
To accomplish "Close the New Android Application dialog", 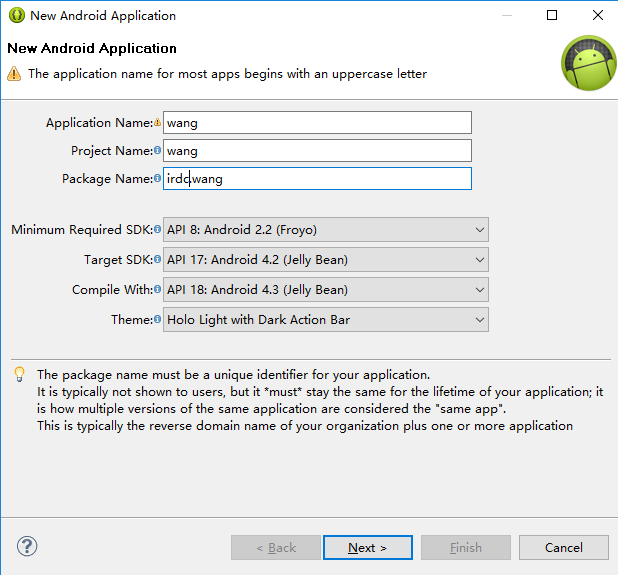I will 598,15.
